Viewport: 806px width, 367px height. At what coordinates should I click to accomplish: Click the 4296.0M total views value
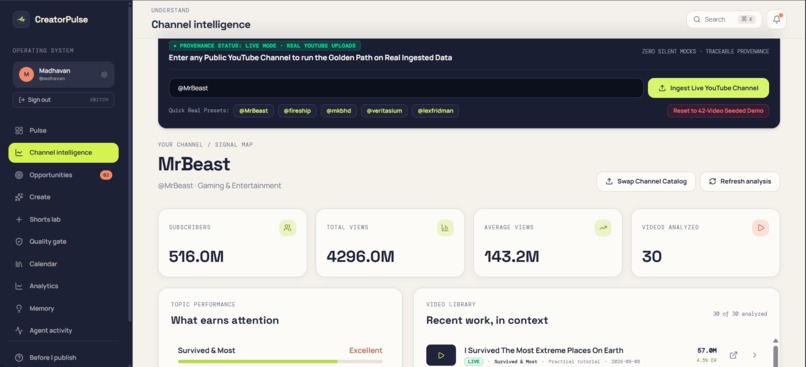[x=360, y=256]
